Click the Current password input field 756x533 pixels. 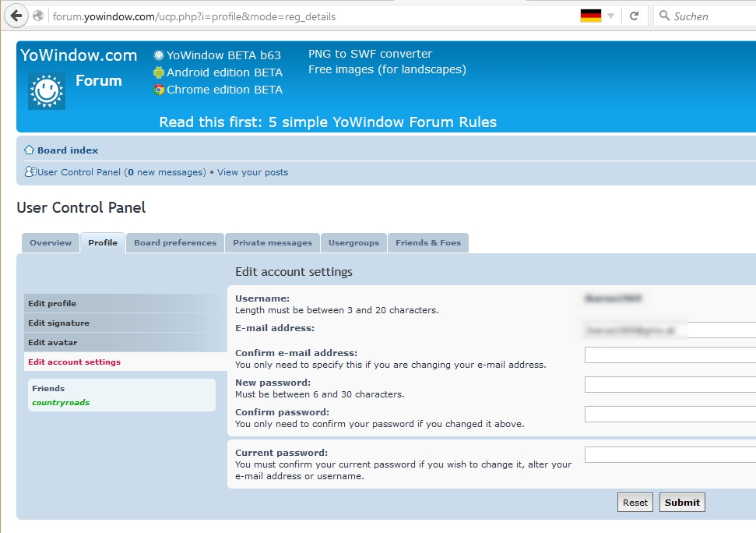(670, 455)
